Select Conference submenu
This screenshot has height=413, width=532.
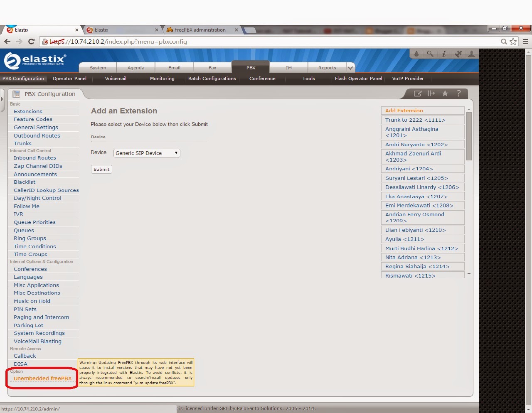(262, 78)
